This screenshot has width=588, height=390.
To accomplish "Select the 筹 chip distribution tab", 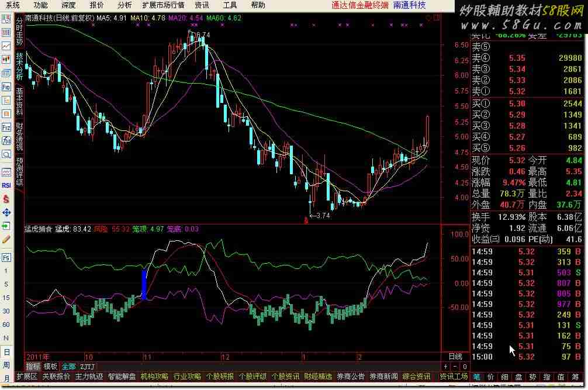I will click(575, 377).
